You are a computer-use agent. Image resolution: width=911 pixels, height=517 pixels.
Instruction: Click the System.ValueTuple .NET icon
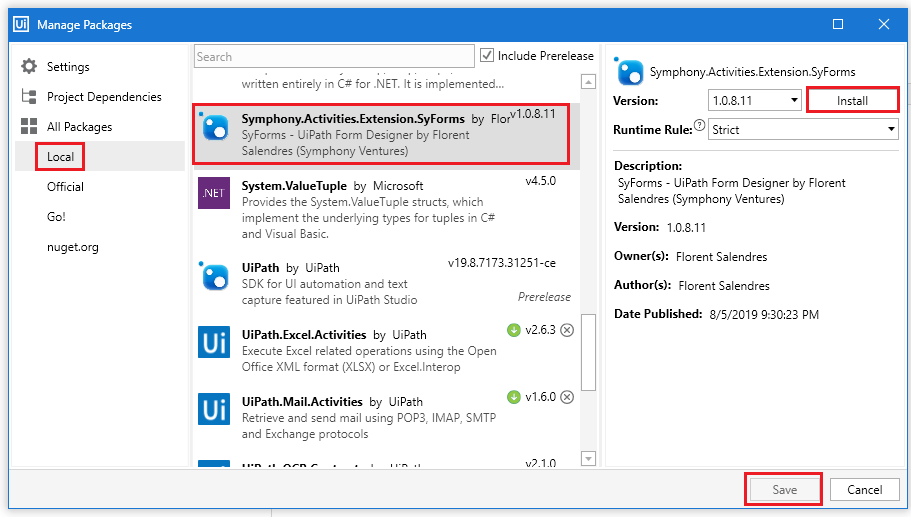pos(214,193)
